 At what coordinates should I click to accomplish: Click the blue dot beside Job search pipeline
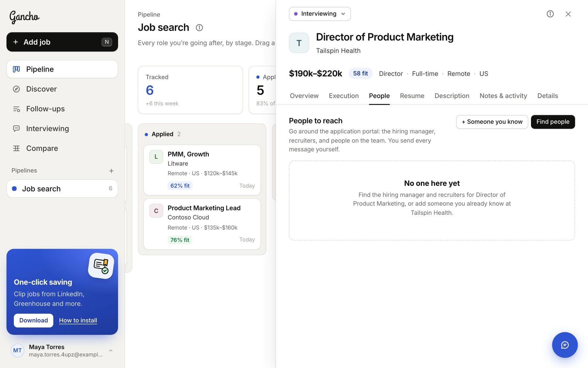coord(14,189)
